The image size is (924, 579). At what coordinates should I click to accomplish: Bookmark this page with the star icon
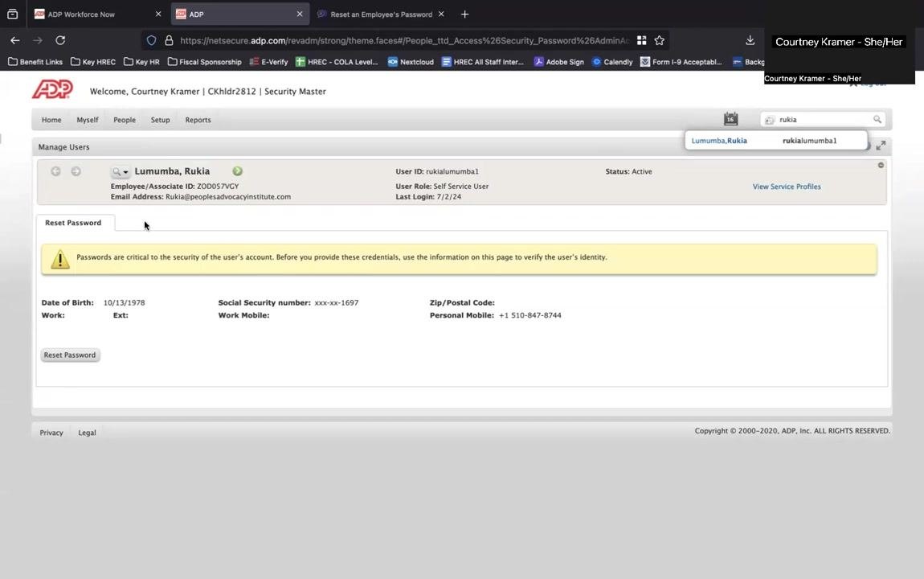click(660, 40)
